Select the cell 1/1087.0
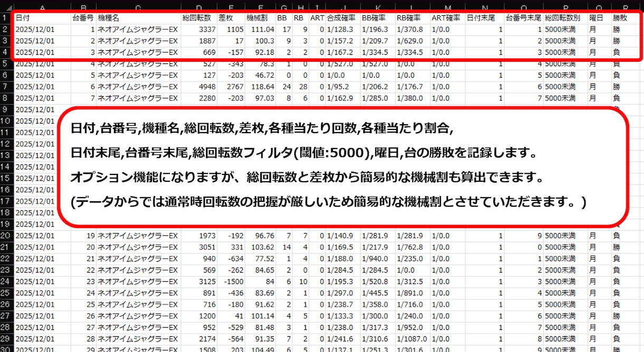Image resolution: width=644 pixels, height=352 pixels. [x=412, y=338]
